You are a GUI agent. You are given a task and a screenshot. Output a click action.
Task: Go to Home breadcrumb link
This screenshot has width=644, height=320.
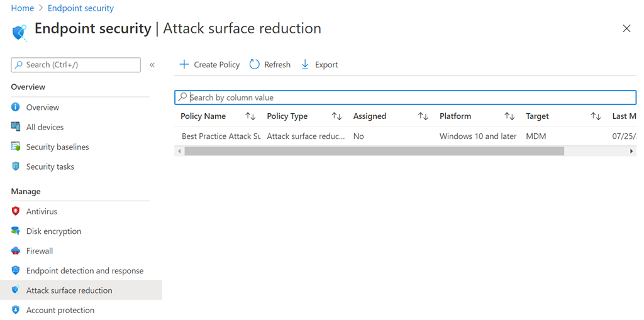(23, 8)
